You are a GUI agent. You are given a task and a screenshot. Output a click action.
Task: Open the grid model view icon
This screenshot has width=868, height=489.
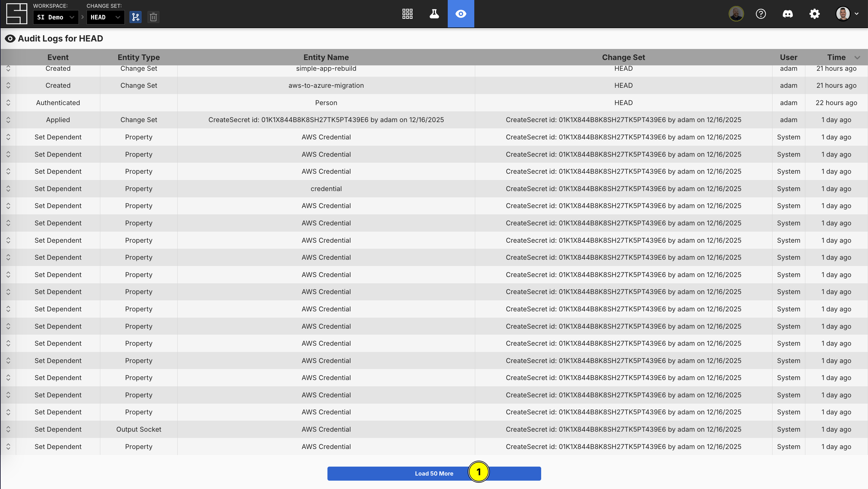tap(407, 14)
